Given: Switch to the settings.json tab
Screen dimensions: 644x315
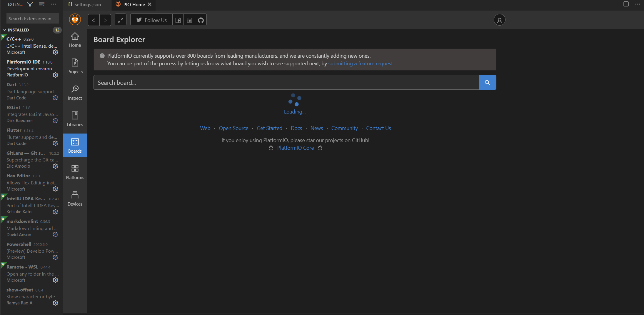Looking at the screenshot, I should pos(87,4).
